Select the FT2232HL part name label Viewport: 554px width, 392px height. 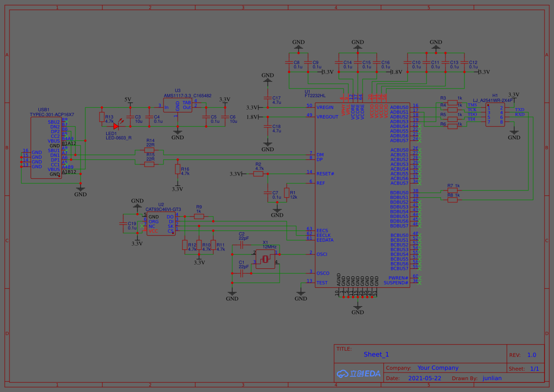(315, 96)
